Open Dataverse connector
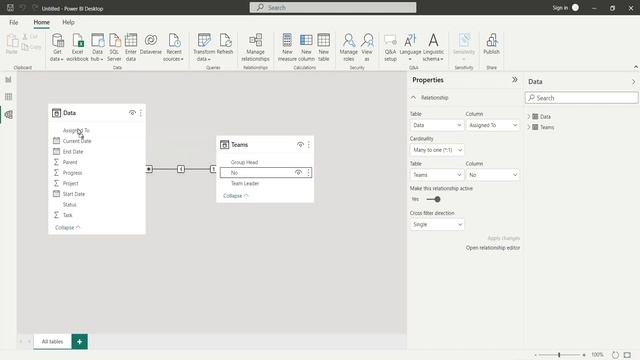 tap(151, 44)
